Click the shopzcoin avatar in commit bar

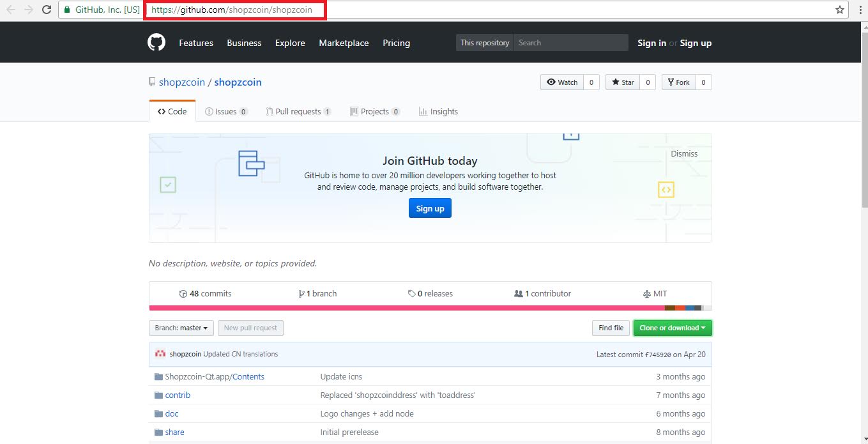[x=160, y=354]
